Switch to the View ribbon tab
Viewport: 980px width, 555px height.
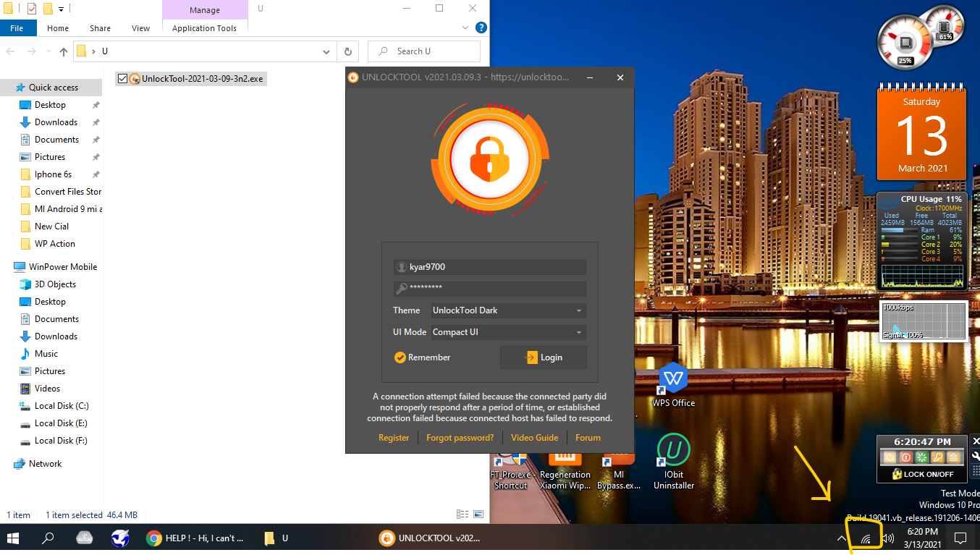140,28
